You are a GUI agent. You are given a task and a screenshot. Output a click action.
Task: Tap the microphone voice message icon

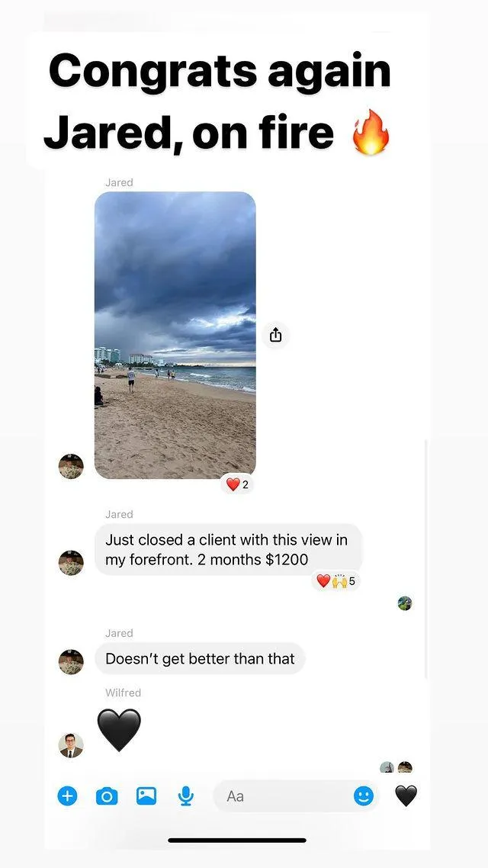pos(186,796)
